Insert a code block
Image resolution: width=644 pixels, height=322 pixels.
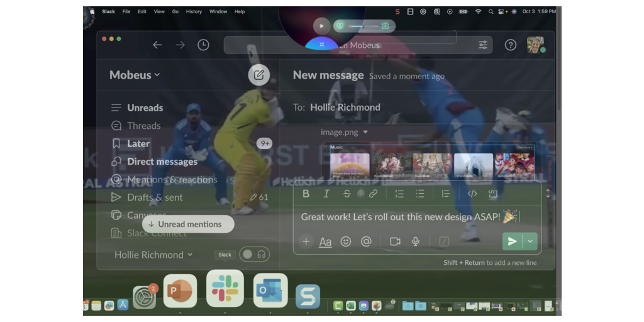pyautogui.click(x=493, y=194)
